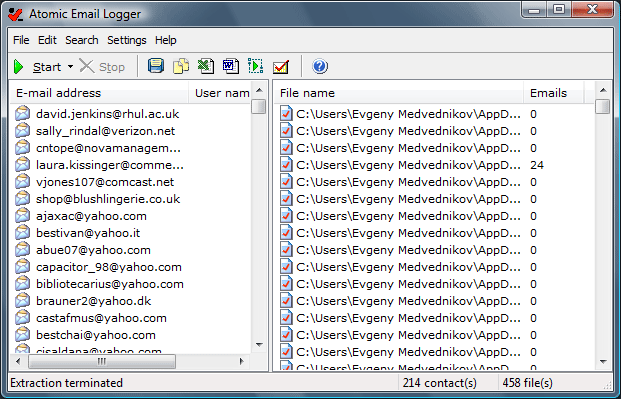Click envelope icon beside abue07@yahoo.com
The width and height of the screenshot is (621, 399).
point(23,250)
